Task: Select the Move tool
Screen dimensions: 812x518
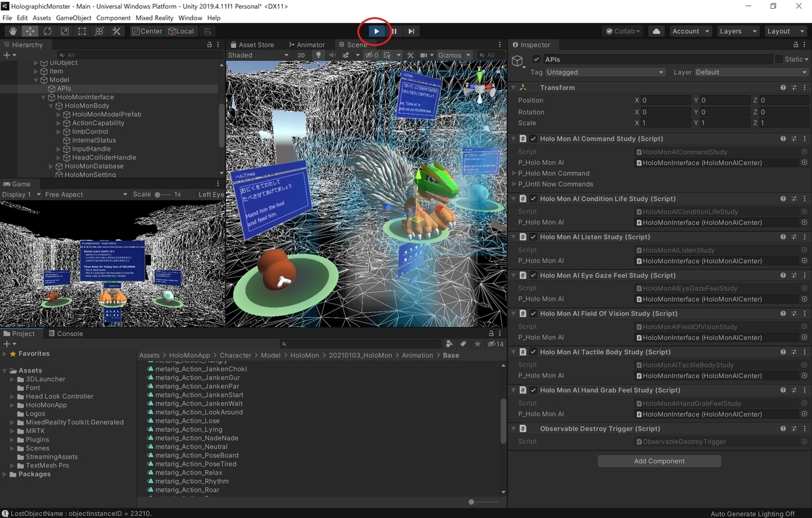Action: point(30,31)
